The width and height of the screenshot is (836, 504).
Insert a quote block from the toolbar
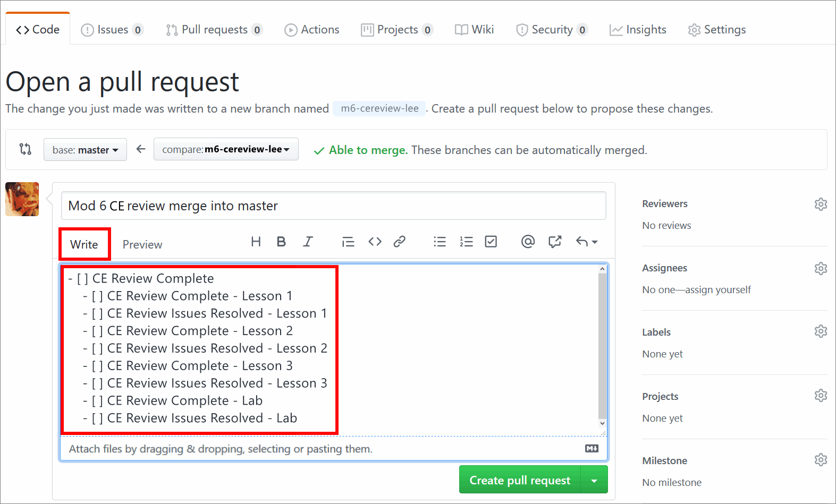pos(348,242)
